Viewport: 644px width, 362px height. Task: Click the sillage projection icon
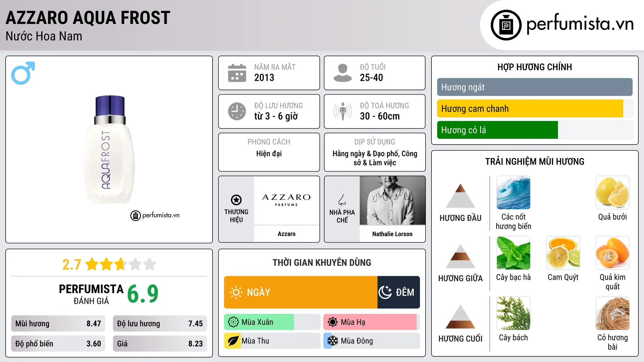(343, 111)
